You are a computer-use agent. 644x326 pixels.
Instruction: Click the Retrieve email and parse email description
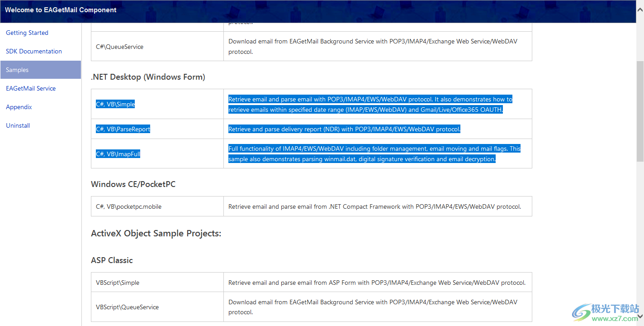click(x=370, y=104)
